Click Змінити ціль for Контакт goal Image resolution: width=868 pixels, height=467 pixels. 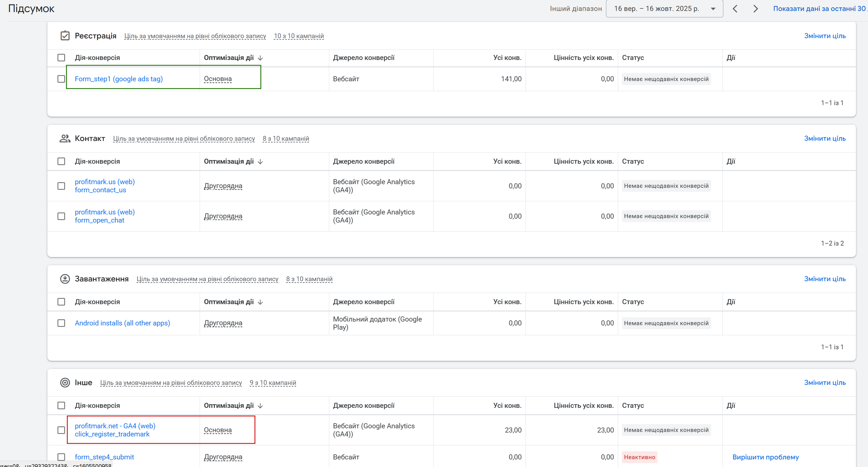(825, 138)
